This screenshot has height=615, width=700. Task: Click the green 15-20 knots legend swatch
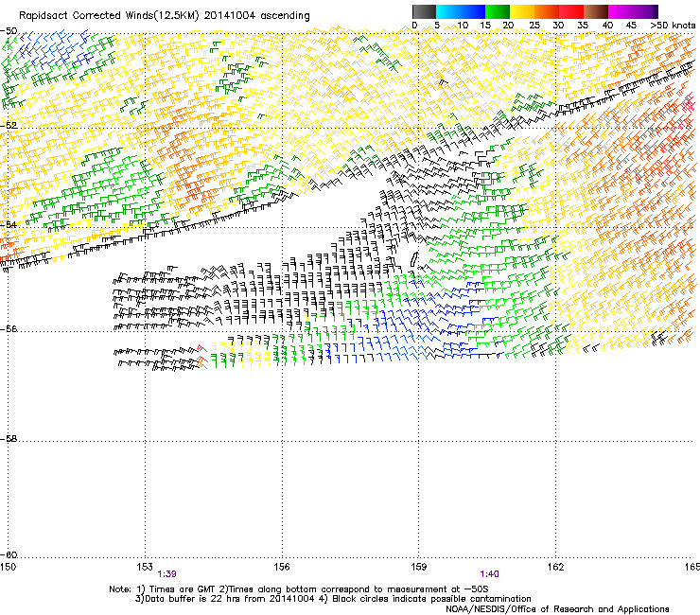498,11
